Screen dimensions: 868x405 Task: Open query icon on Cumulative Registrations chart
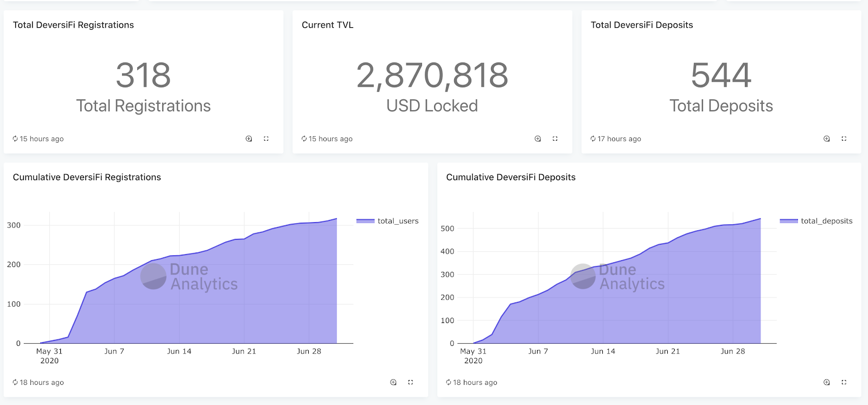[x=393, y=382]
